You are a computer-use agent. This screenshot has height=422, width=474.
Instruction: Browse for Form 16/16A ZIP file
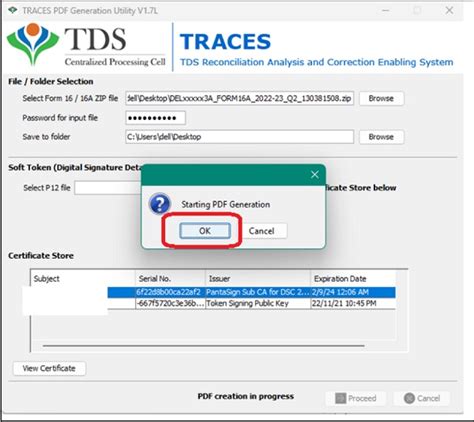[x=381, y=98]
